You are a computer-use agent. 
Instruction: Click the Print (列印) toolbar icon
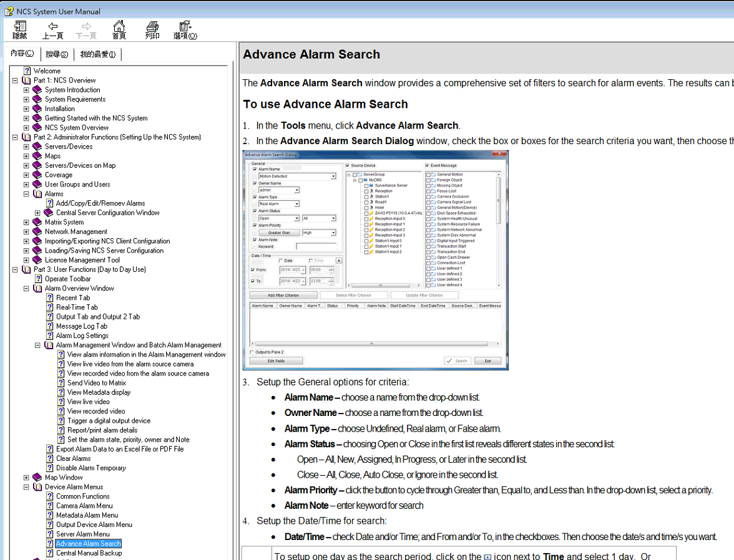152,29
